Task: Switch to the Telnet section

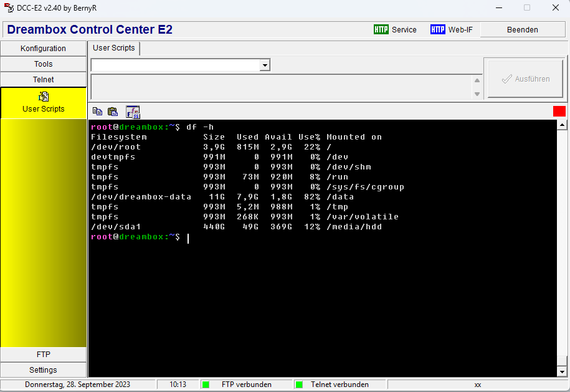Action: point(43,79)
